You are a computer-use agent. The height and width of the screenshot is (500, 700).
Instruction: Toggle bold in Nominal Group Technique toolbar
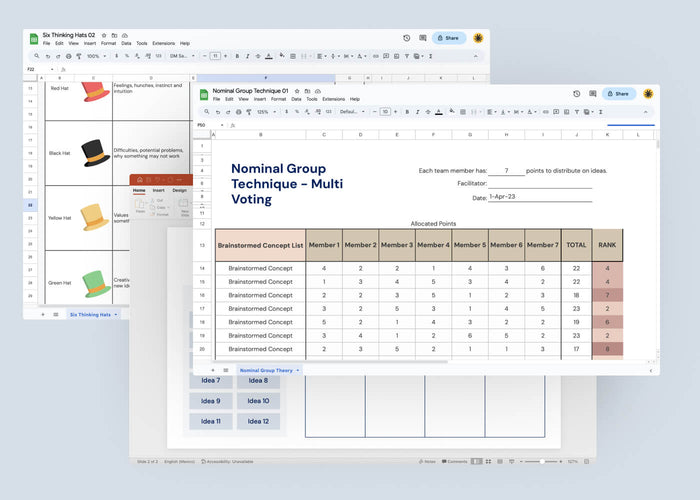[x=407, y=112]
